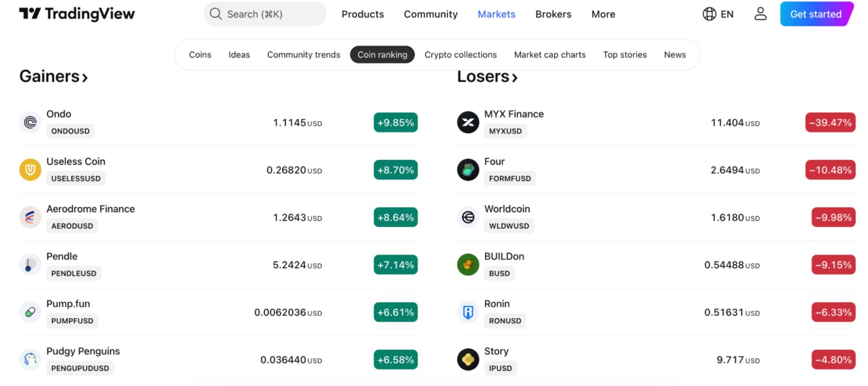Viewport: 868px width, 386px height.
Task: Click the Search field
Action: pyautogui.click(x=265, y=14)
